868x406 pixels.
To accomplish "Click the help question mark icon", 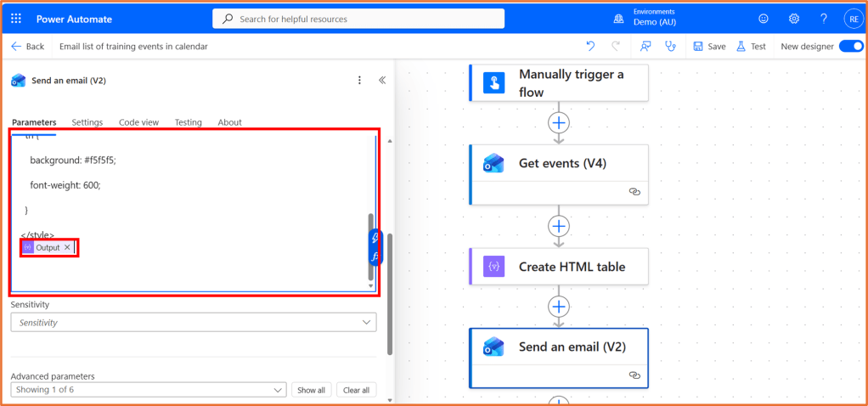I will [823, 19].
